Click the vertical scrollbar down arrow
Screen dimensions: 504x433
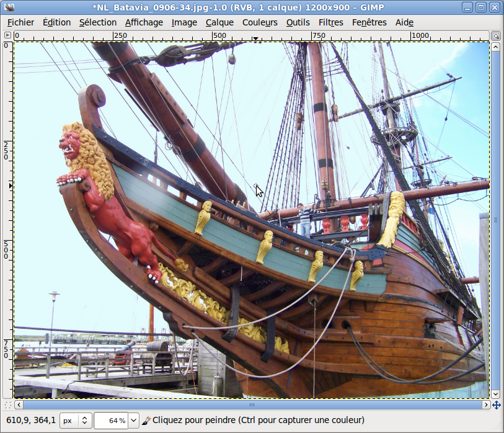point(495,393)
